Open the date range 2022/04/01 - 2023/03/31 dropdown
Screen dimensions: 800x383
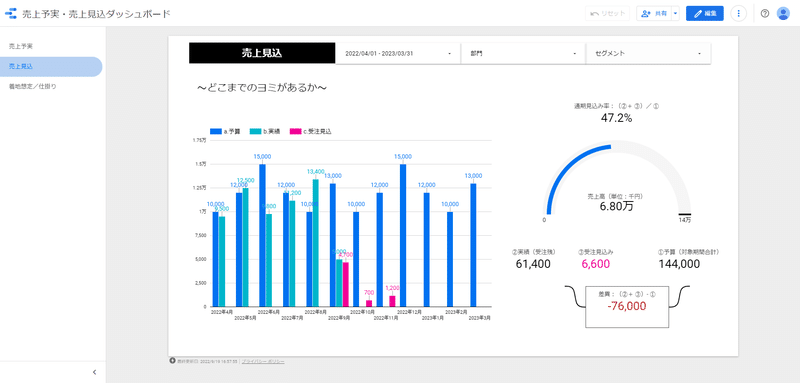coord(398,54)
